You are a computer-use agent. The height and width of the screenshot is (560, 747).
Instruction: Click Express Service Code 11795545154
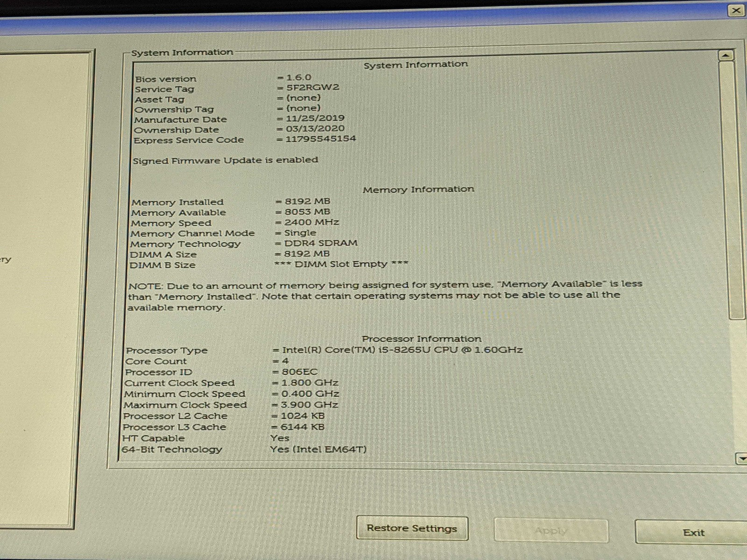(x=321, y=139)
